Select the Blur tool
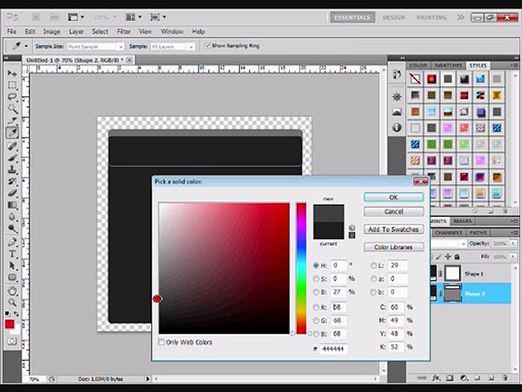522x392 pixels. [x=12, y=217]
